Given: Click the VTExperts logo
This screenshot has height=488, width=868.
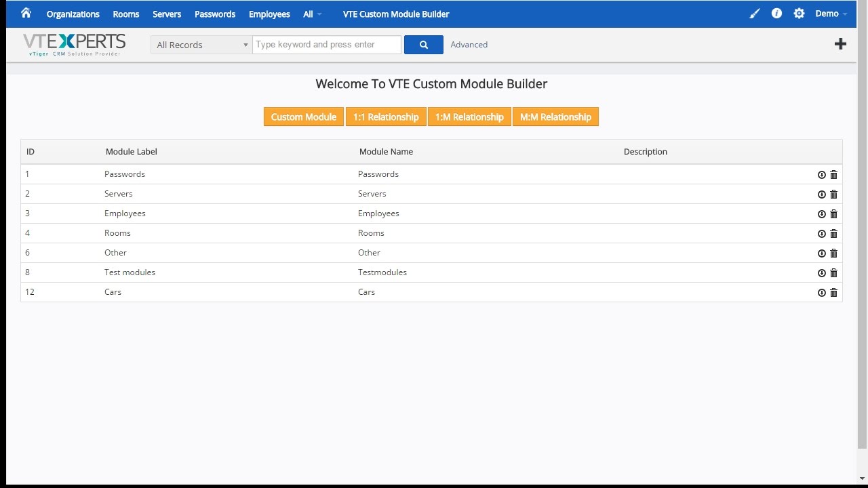Looking at the screenshot, I should [x=74, y=44].
